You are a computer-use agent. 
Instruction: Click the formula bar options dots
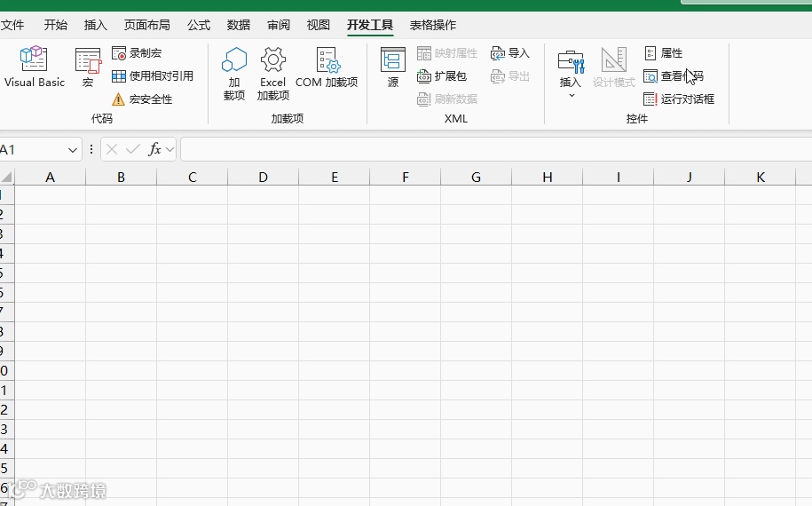pos(91,150)
